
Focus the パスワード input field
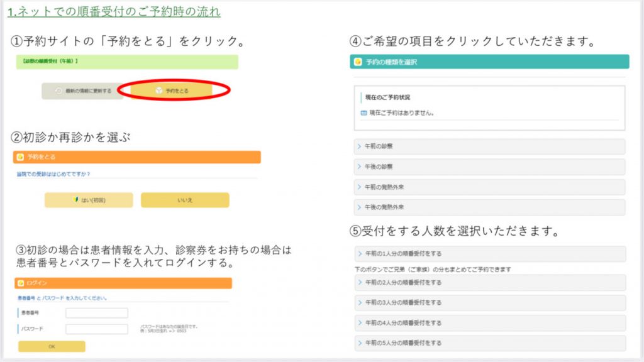click(x=97, y=329)
